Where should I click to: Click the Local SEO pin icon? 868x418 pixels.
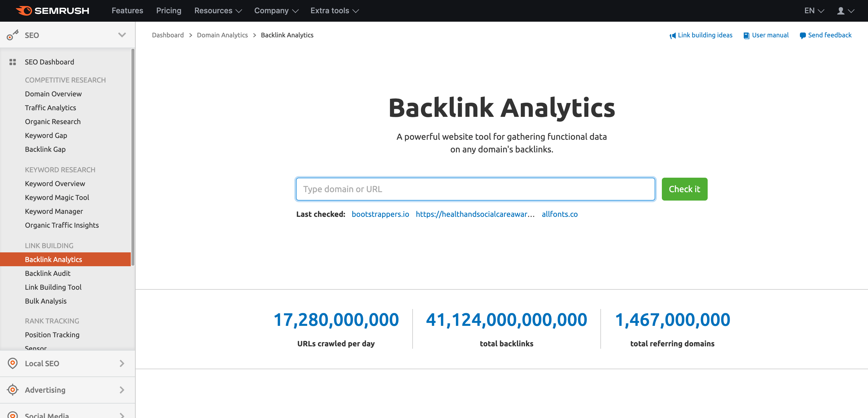(x=12, y=363)
